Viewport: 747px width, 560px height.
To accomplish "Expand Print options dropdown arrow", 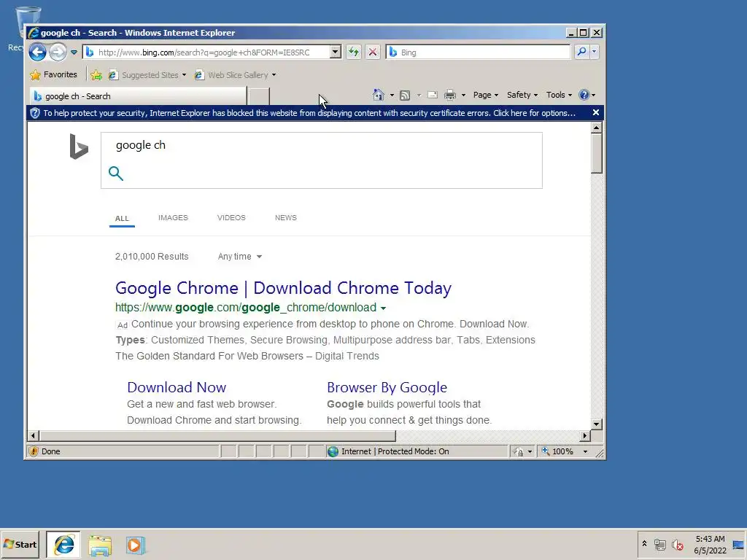I will point(463,95).
